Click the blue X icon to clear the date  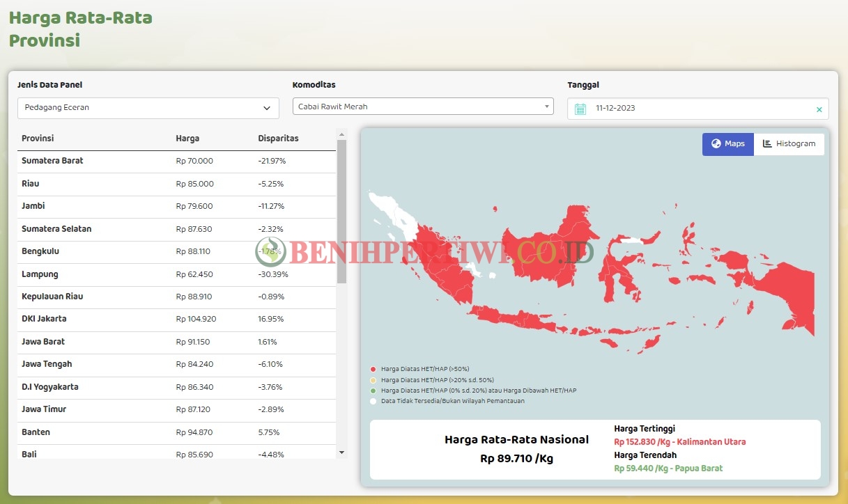click(820, 109)
